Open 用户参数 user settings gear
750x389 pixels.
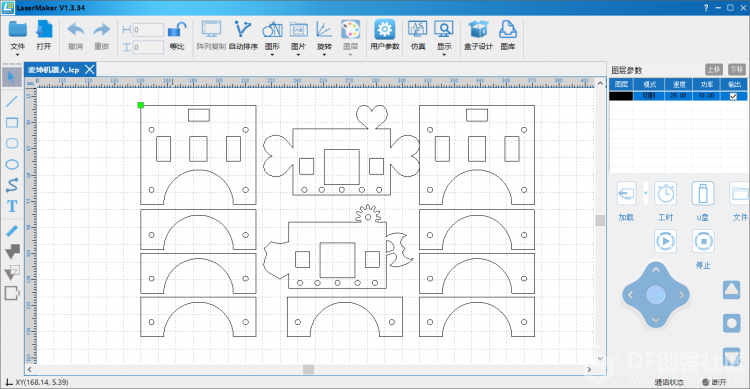385,30
